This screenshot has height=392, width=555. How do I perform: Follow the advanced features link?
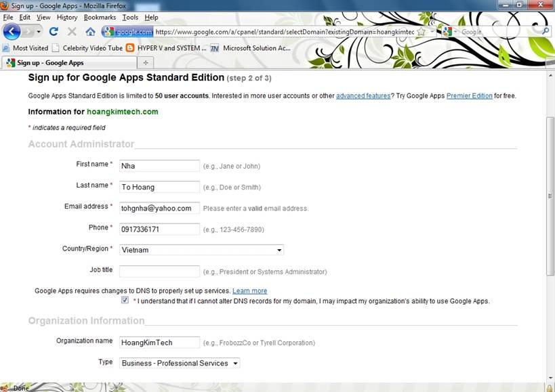[363, 95]
